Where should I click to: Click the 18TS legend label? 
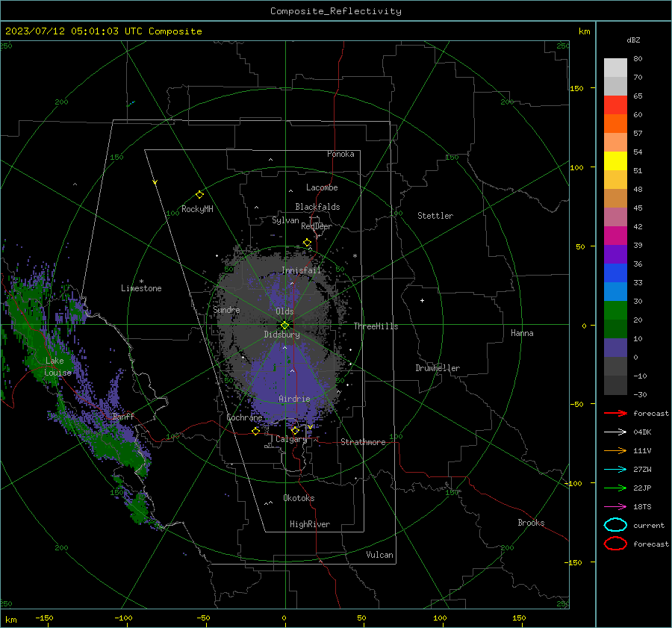[x=642, y=507]
